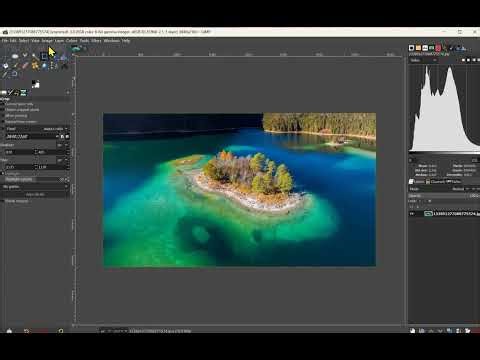Open the Colors menu
480x360 pixels.
(x=71, y=41)
